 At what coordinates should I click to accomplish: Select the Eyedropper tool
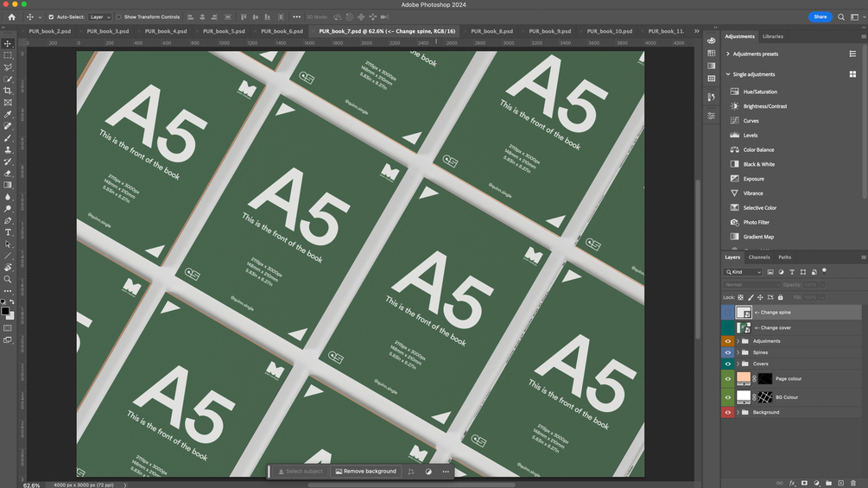8,115
